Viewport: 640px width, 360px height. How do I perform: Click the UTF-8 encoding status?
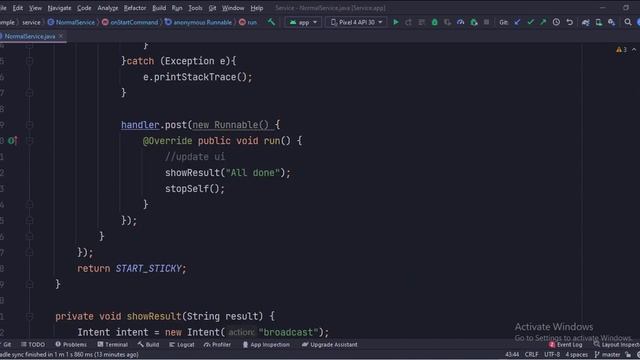552,355
